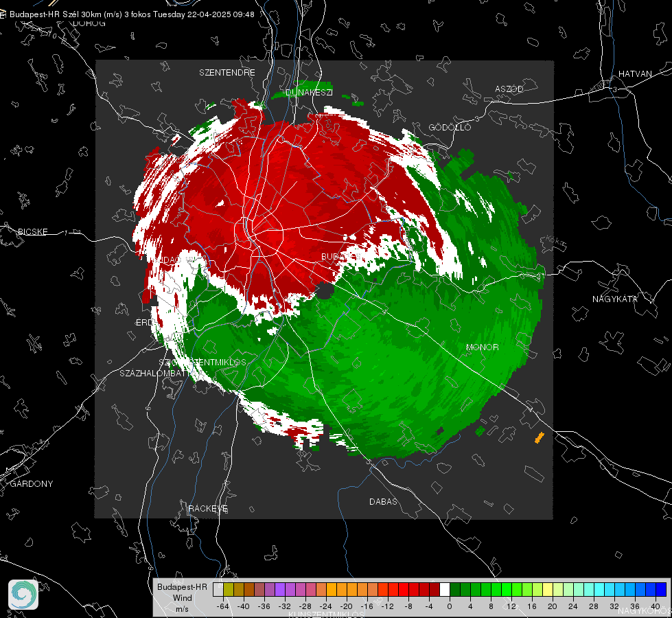This screenshot has height=618, width=672.
Task: Click the 'Wind' legend label
Action: pyautogui.click(x=182, y=598)
